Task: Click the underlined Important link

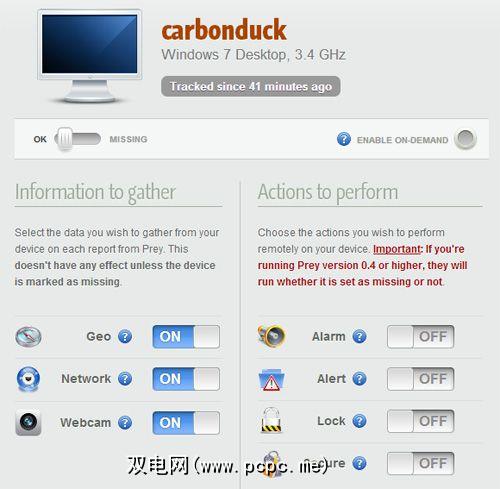Action: pos(396,249)
